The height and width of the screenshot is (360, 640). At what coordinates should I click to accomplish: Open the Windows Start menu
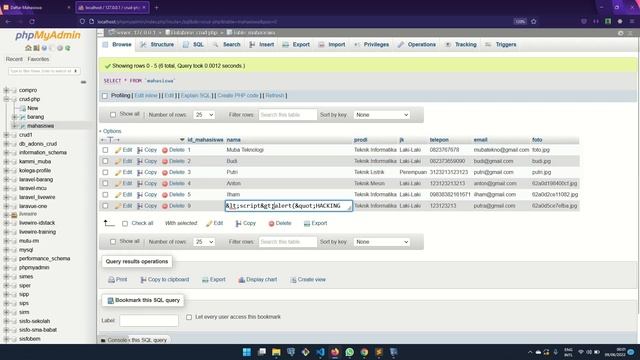coord(247,352)
